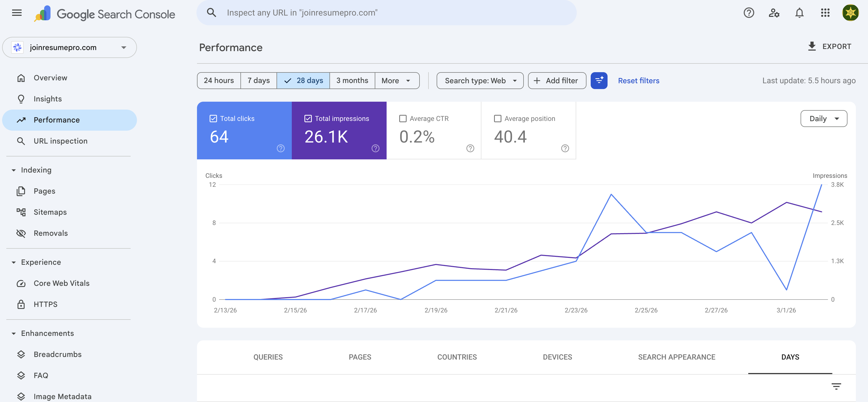Open the comparison filter icon beside Add filter

coord(599,81)
